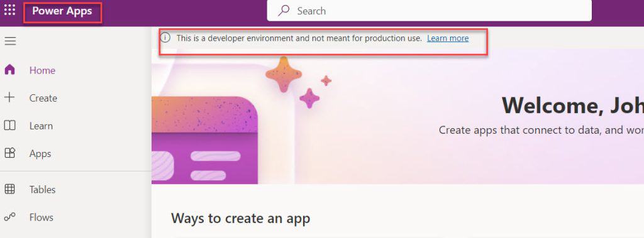Click the Learn book icon
This screenshot has width=644, height=238.
[x=9, y=126]
